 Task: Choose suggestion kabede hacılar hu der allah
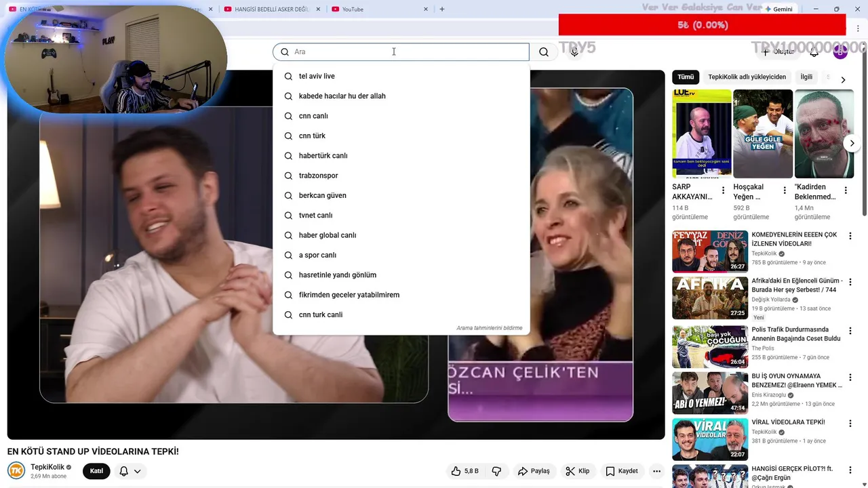coord(401,96)
